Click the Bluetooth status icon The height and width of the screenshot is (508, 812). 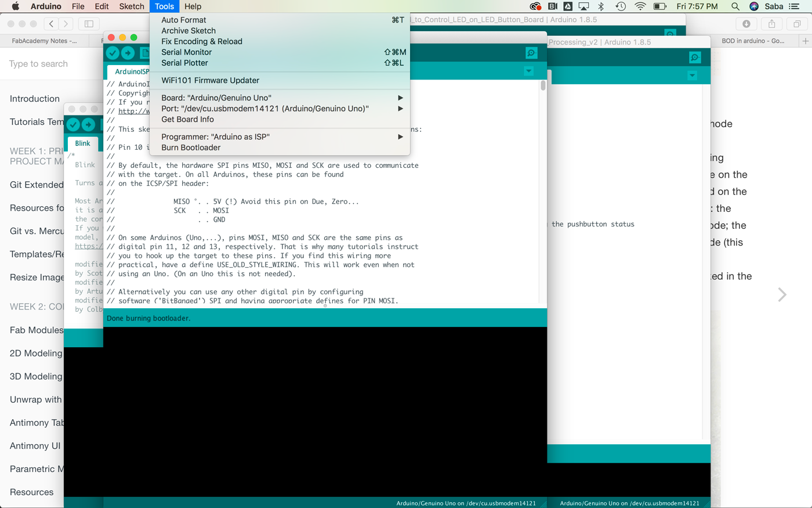pyautogui.click(x=601, y=6)
